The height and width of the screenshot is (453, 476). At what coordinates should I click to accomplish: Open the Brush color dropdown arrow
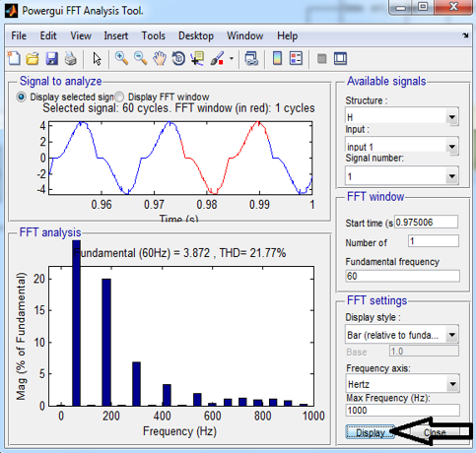pyautogui.click(x=232, y=59)
